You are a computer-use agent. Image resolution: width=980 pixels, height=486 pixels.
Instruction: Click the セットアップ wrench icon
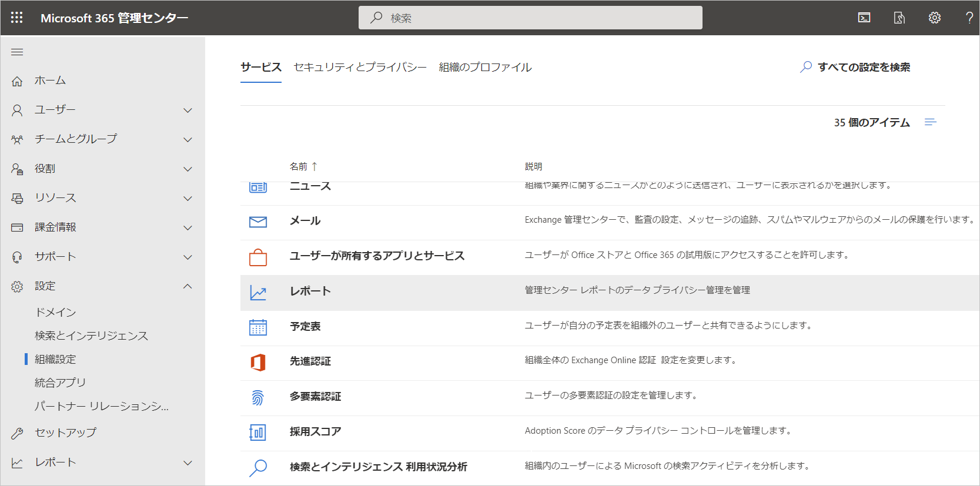tap(17, 433)
